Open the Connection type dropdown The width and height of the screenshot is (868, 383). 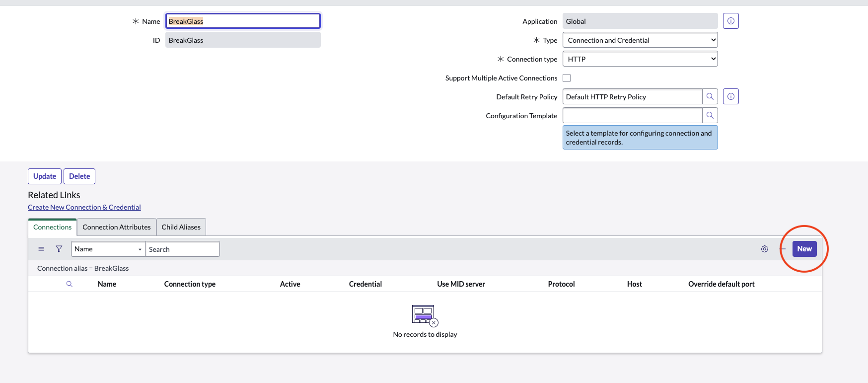click(x=640, y=59)
